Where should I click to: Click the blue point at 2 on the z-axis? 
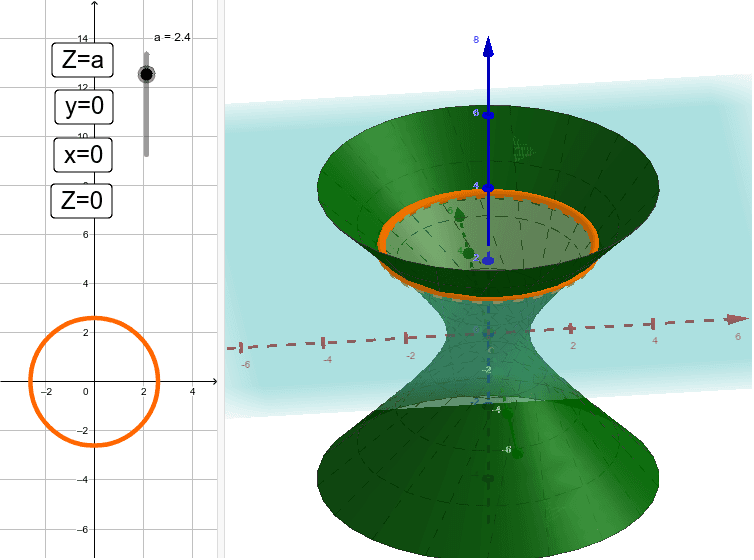click(x=488, y=261)
